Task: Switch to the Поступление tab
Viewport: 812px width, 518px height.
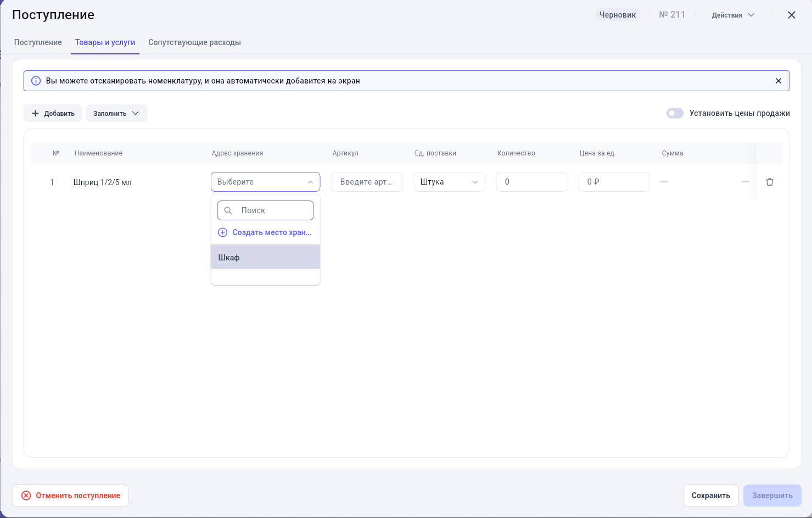Action: (38, 42)
